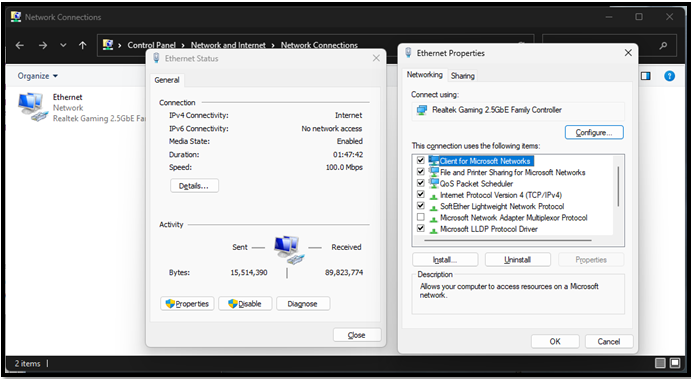Switch to the General tab in Ethernet Status
This screenshot has height=379, width=691.
pyautogui.click(x=167, y=80)
